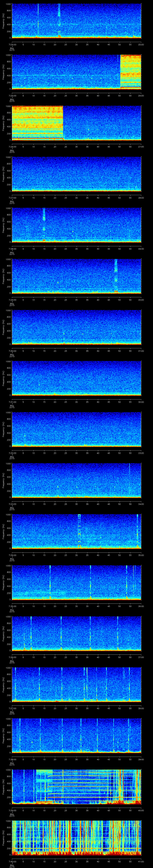Click the 35:00 end time label
This screenshot has height=868, width=153.
(x=141, y=555)
